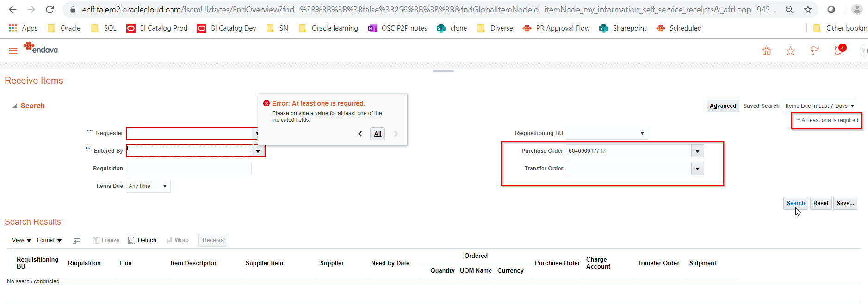Viewport: 868px width, 306px height.
Task: Open the SN bookmarks folder
Action: (x=278, y=28)
